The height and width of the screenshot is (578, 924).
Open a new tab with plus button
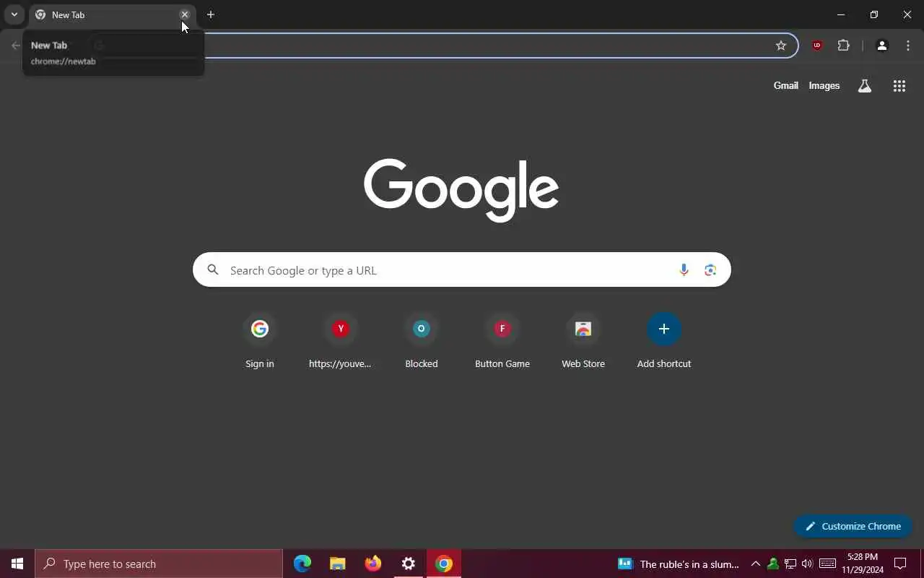[x=211, y=14]
